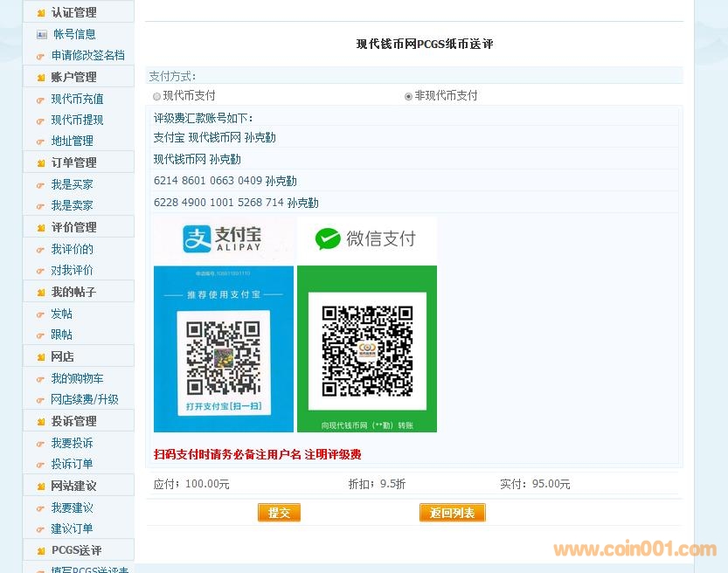Click the arrow icon beside 现代币充值

pos(40,100)
